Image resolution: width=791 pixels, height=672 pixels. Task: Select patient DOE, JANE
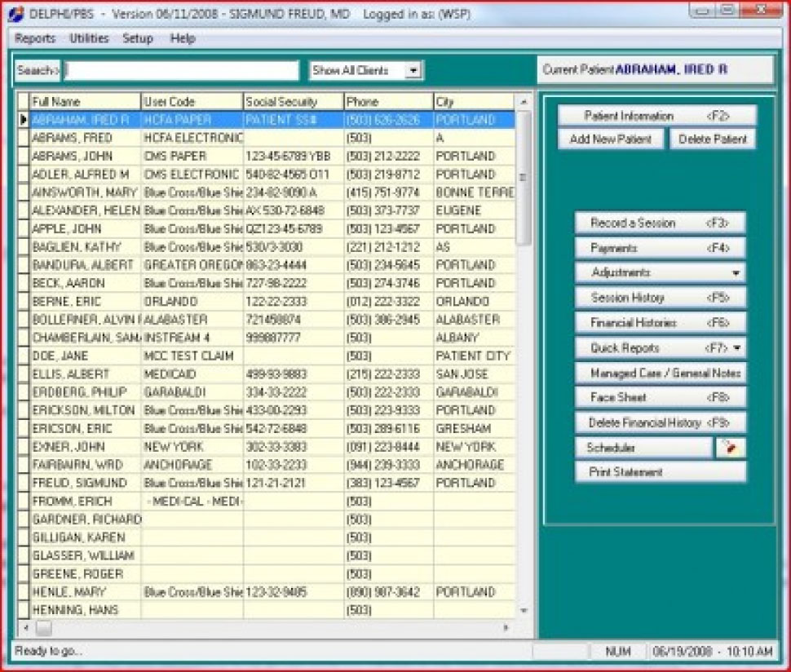(x=86, y=356)
